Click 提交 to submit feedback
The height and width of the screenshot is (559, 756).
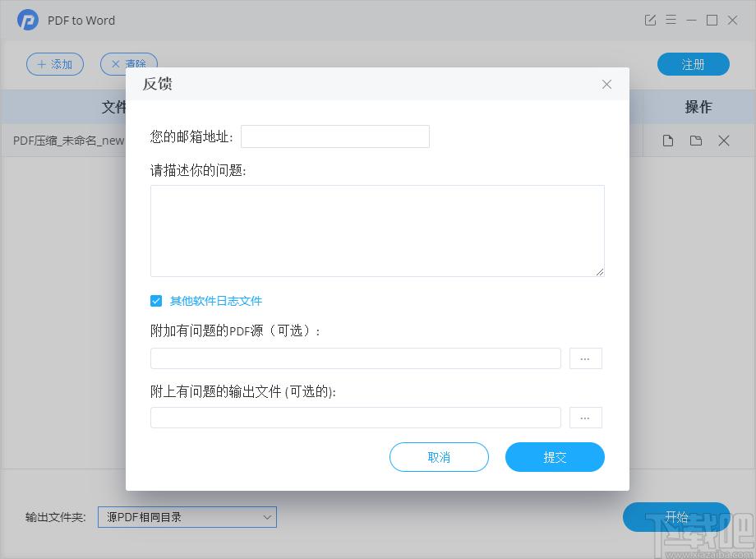click(x=555, y=457)
